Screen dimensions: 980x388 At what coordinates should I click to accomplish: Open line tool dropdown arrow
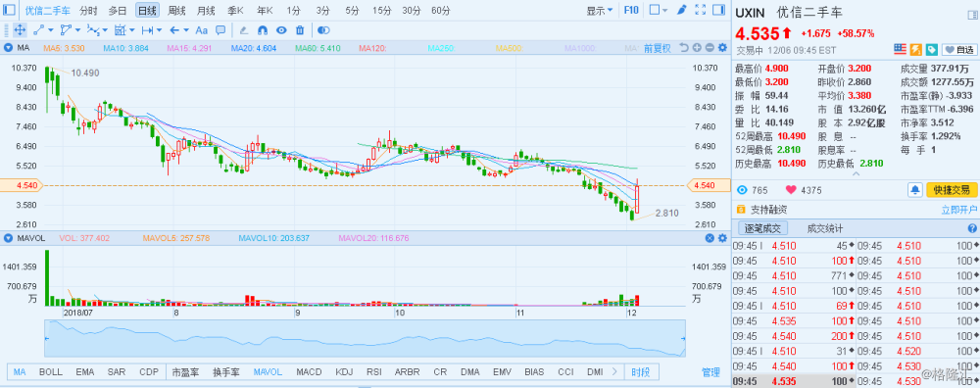51,30
